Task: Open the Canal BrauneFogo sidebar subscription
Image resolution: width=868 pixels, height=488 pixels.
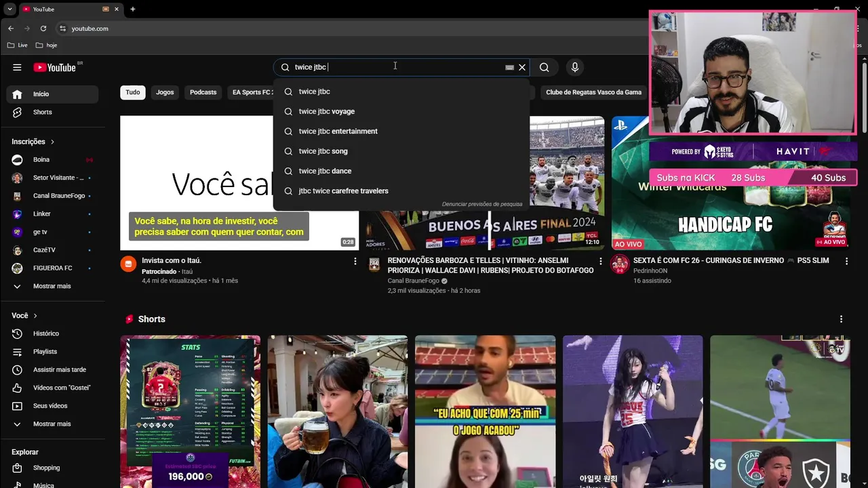Action: tap(52, 196)
